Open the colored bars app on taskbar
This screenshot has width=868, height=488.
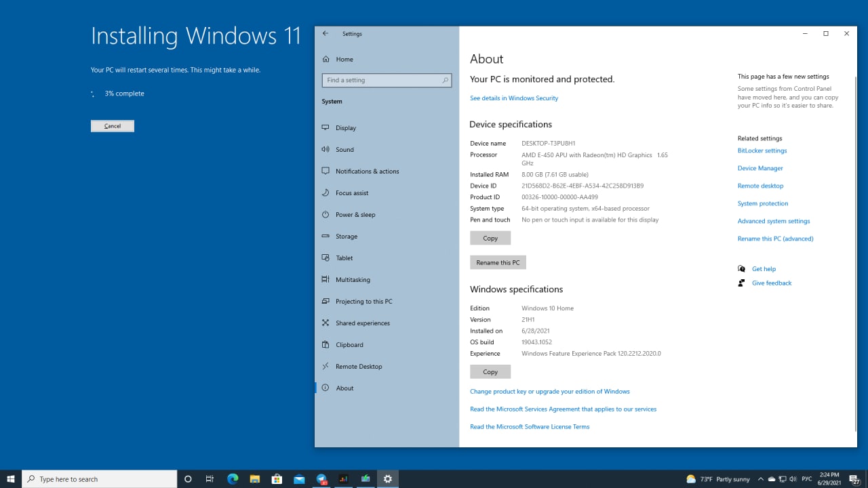tap(343, 479)
